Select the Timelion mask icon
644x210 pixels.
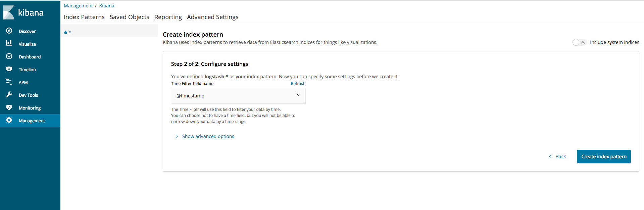(x=9, y=69)
